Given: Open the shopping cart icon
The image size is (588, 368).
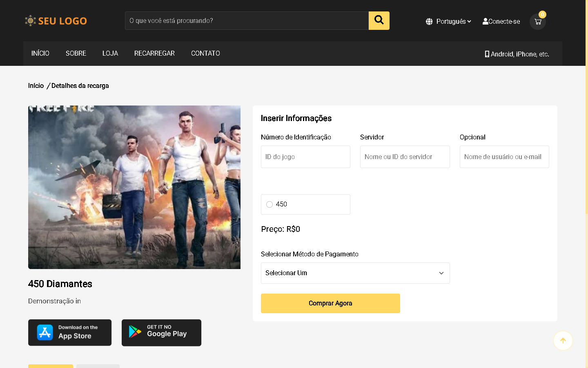Looking at the screenshot, I should point(538,22).
